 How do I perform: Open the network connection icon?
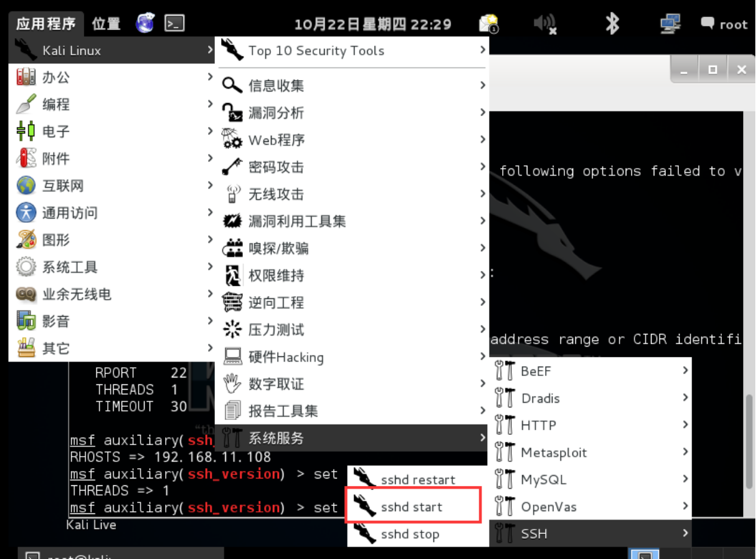pos(670,24)
